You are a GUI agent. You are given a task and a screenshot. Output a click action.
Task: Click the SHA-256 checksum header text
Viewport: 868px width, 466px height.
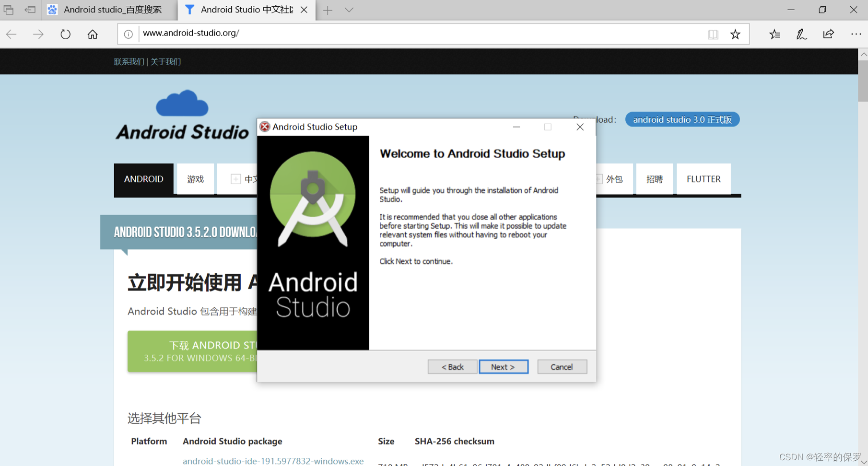tap(454, 441)
